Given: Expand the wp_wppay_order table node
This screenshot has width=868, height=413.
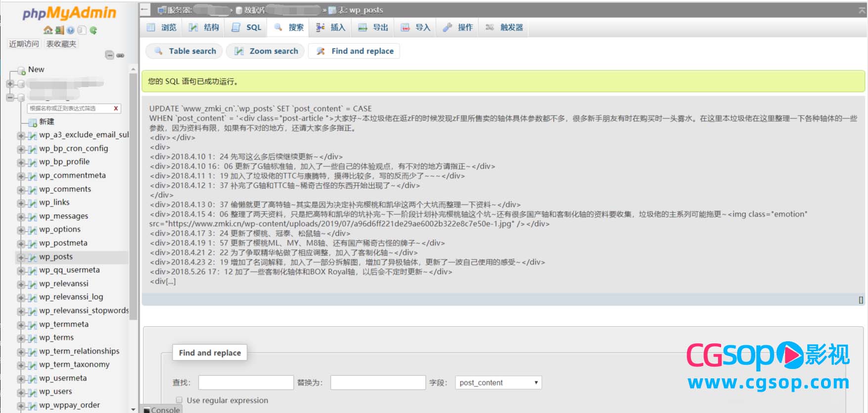Looking at the screenshot, I should point(21,406).
